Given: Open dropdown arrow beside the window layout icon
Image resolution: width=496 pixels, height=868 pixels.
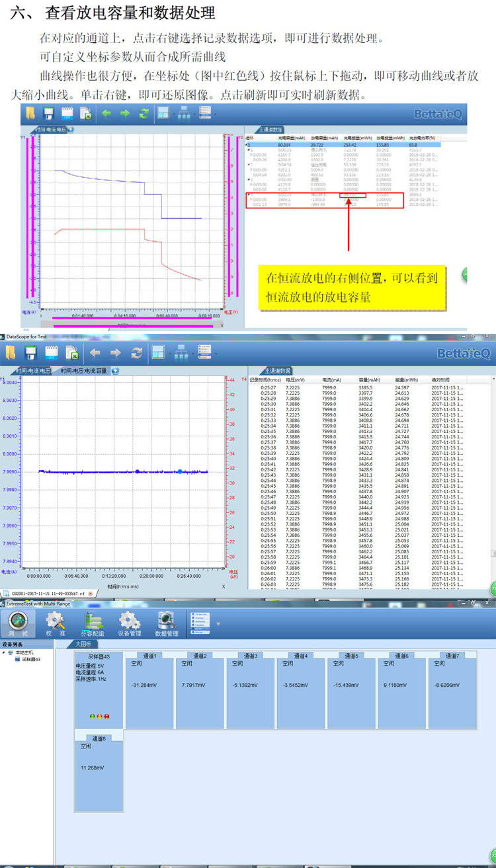Looking at the screenshot, I should (170, 353).
